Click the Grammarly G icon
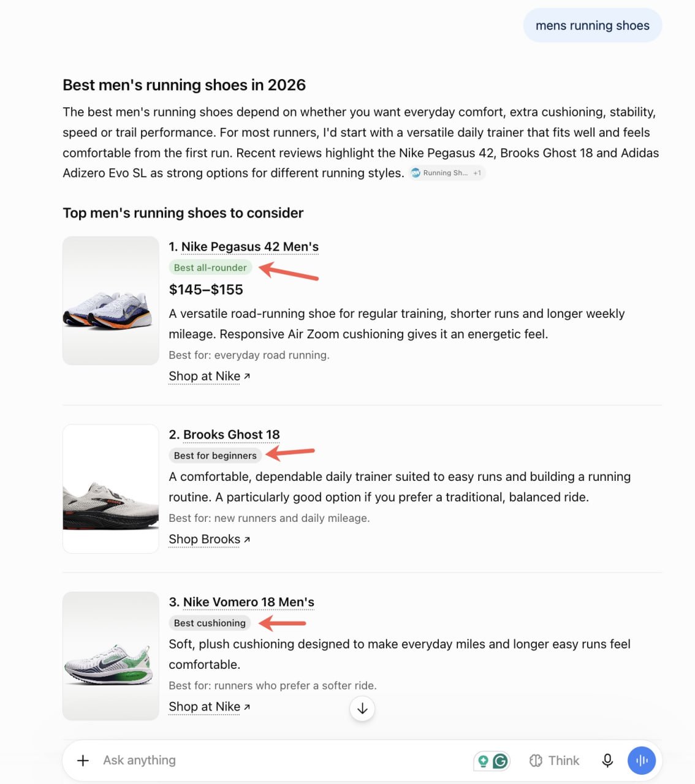The height and width of the screenshot is (784, 695). pyautogui.click(x=501, y=761)
